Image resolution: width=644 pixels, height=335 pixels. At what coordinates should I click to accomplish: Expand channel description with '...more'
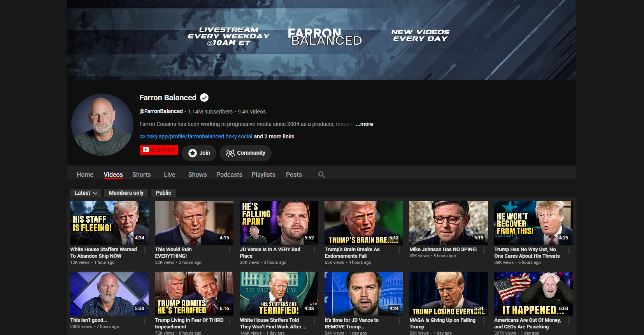[x=365, y=124]
